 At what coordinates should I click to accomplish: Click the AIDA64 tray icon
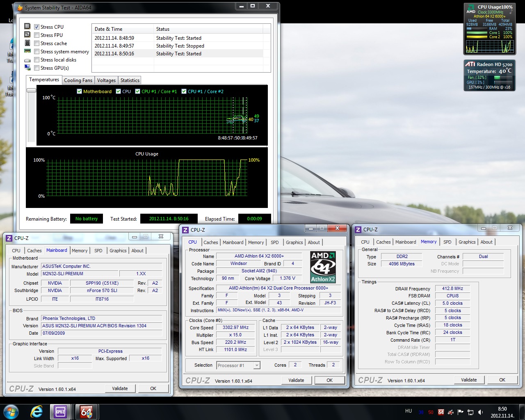(x=441, y=412)
